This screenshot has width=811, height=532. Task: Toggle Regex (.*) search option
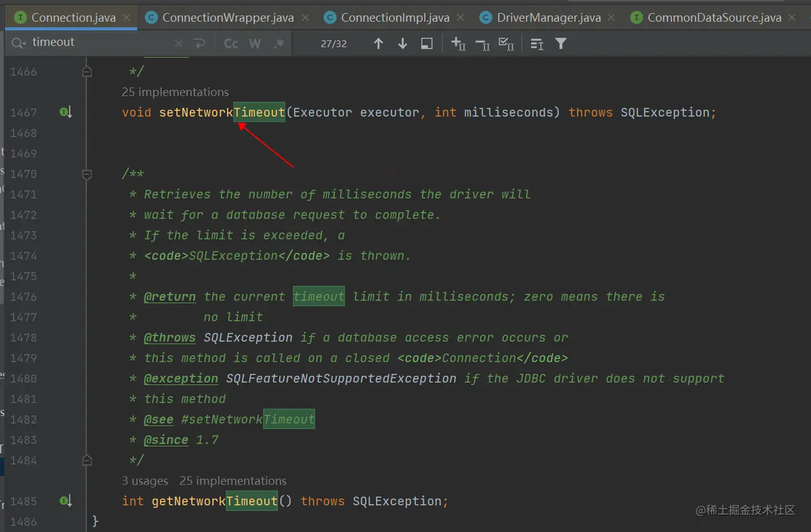279,43
